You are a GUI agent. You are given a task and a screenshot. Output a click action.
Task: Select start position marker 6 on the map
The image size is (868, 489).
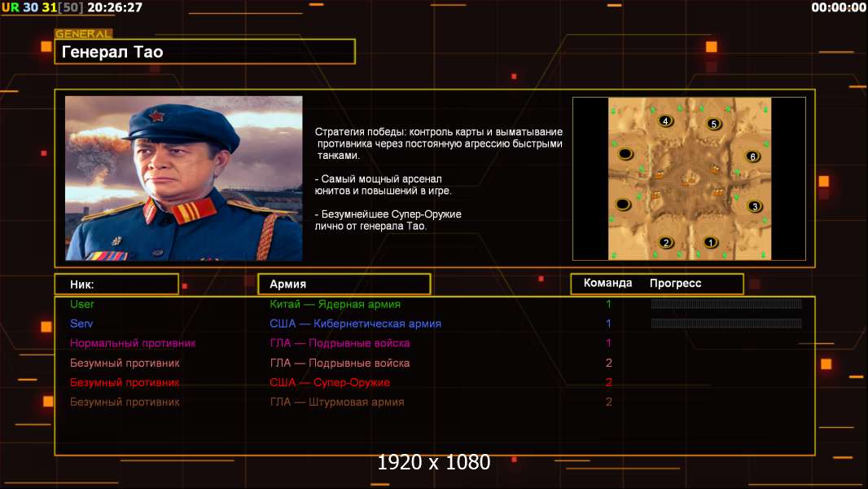pyautogui.click(x=752, y=156)
